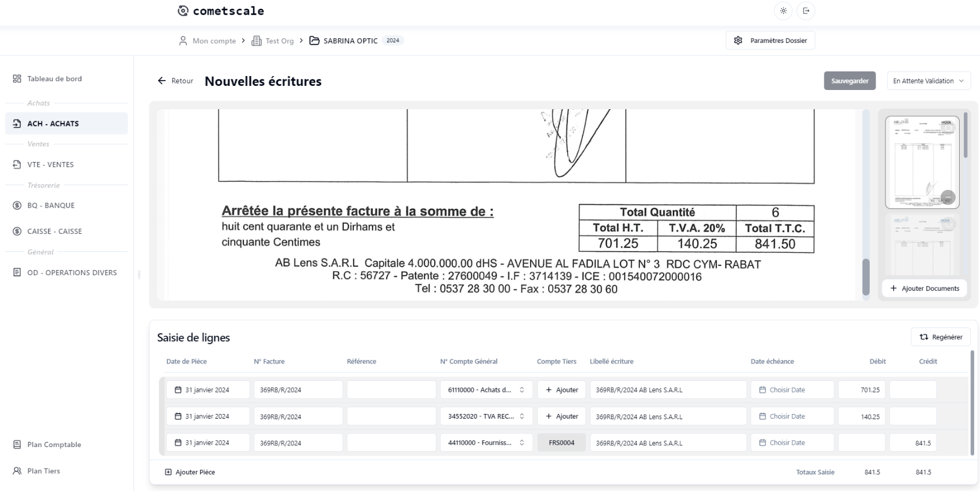980x497 pixels.
Task: Click the document viewer vertical scrollbar
Action: (x=866, y=276)
